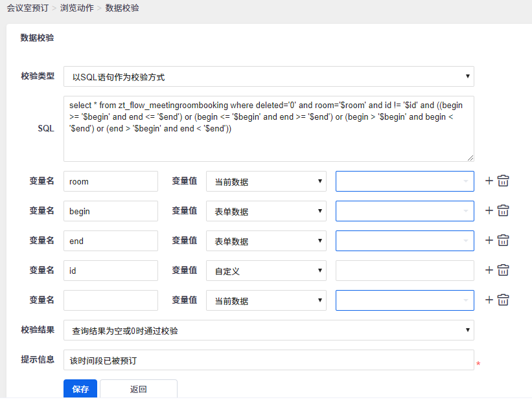Navigate to 浏览动作 in the breadcrumb

click(x=77, y=8)
